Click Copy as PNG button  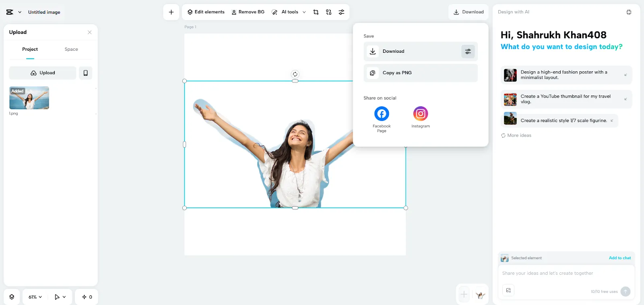click(x=420, y=73)
